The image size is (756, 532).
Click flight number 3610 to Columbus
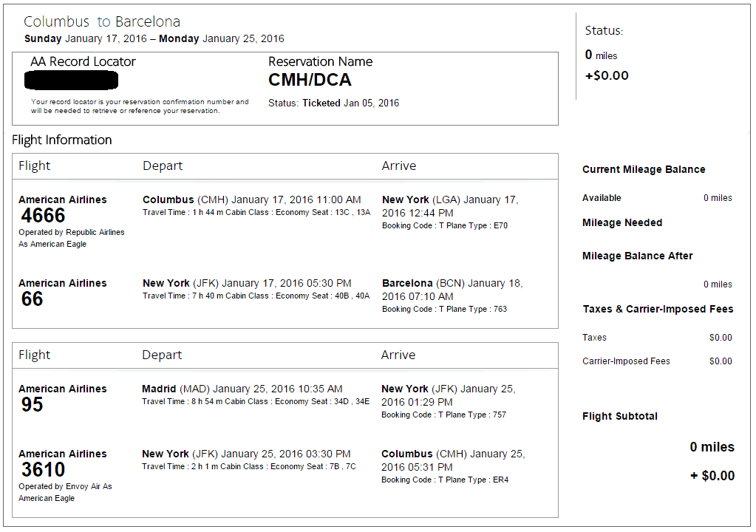pyautogui.click(x=43, y=469)
